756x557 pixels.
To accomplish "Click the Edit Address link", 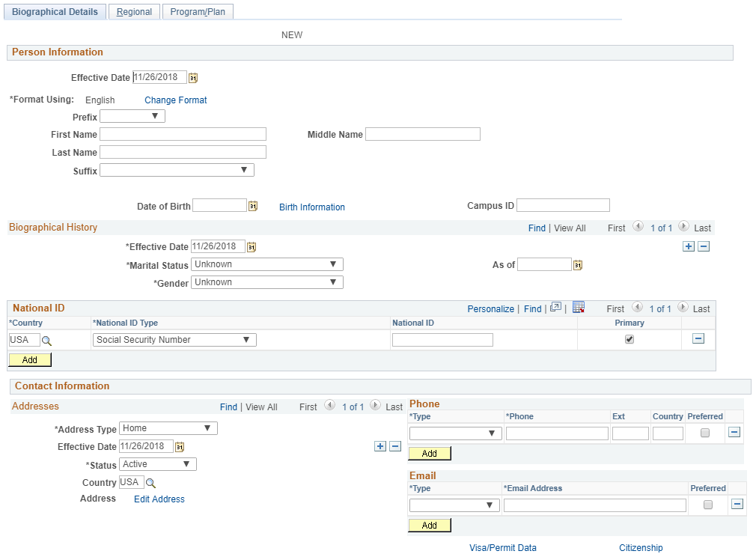I will pos(159,499).
